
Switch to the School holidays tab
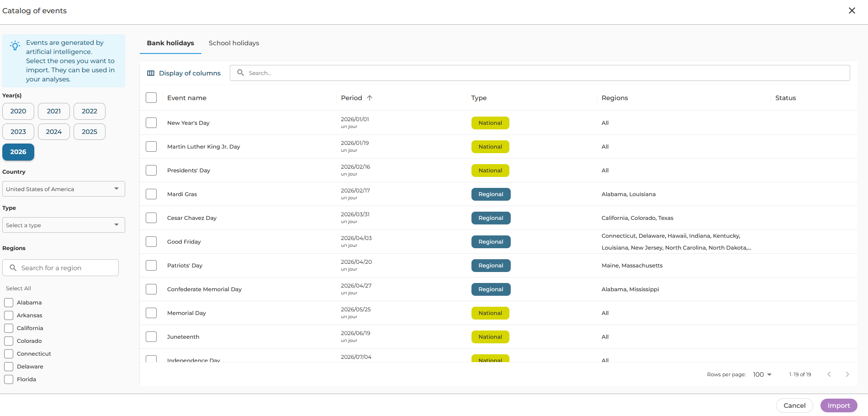[x=234, y=43]
